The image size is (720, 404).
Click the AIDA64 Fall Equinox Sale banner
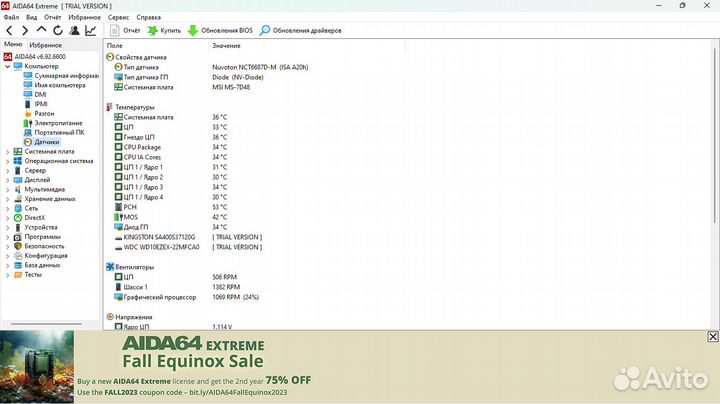360,367
